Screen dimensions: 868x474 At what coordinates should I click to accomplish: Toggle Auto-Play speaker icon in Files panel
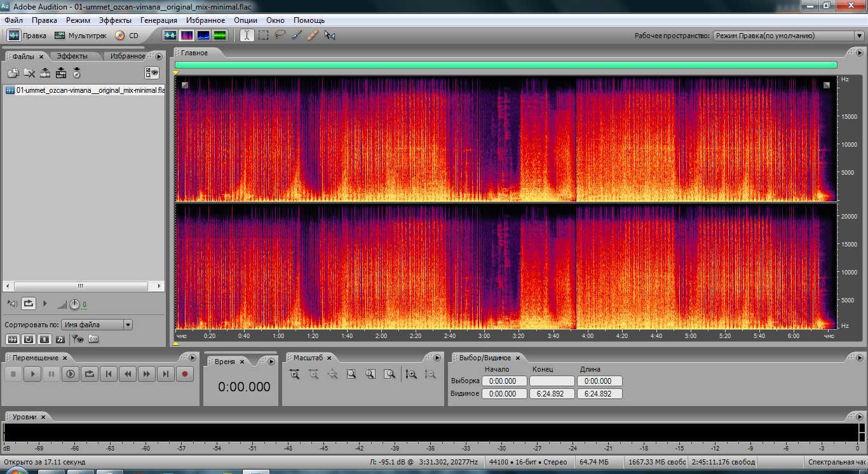coord(12,304)
